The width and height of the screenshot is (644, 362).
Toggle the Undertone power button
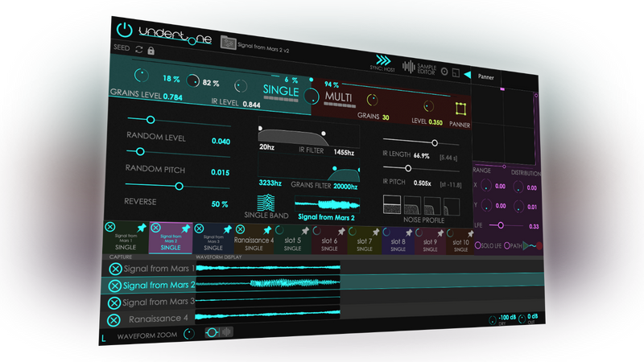pos(124,30)
